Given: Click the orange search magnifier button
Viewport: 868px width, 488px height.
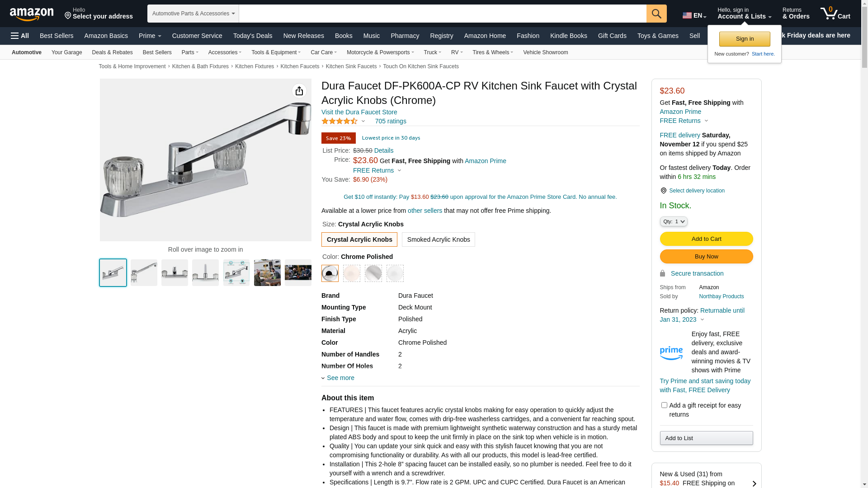Looking at the screenshot, I should (656, 14).
